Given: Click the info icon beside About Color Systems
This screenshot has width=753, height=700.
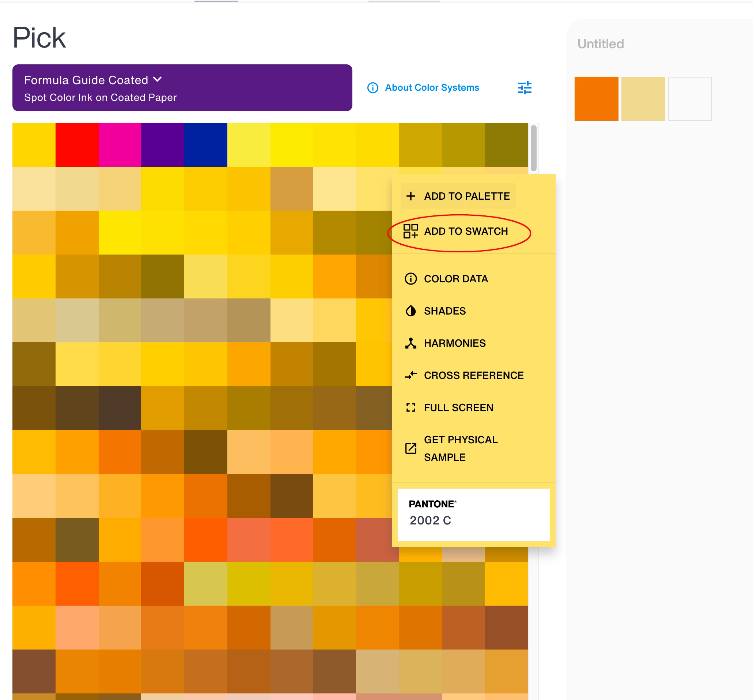Looking at the screenshot, I should click(x=372, y=87).
